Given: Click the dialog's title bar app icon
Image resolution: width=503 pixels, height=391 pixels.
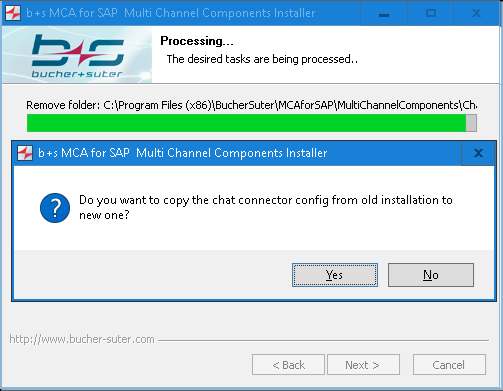Looking at the screenshot, I should click(x=25, y=153).
